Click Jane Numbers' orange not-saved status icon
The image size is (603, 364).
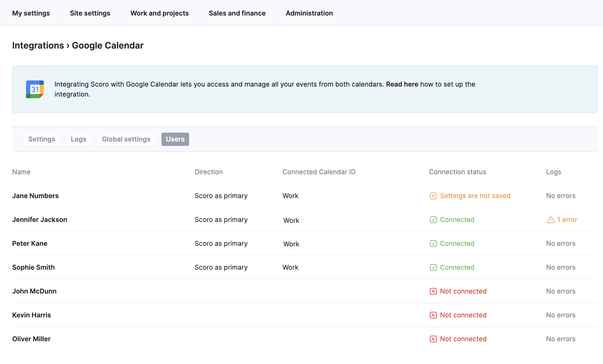433,196
